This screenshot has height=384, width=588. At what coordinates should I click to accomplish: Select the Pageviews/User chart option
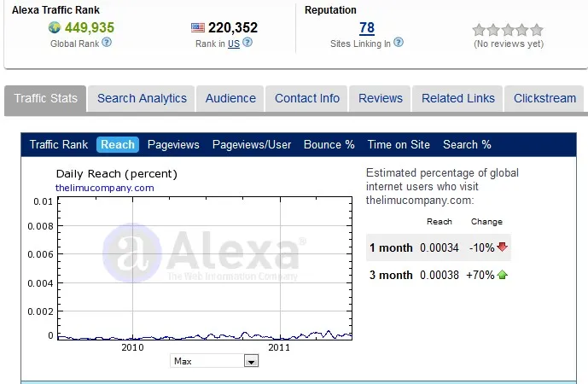point(252,144)
